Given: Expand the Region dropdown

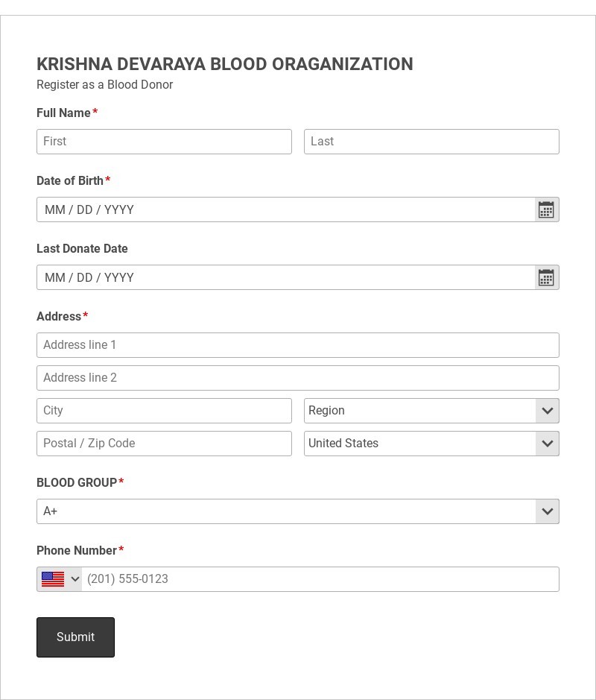Looking at the screenshot, I should 431,411.
